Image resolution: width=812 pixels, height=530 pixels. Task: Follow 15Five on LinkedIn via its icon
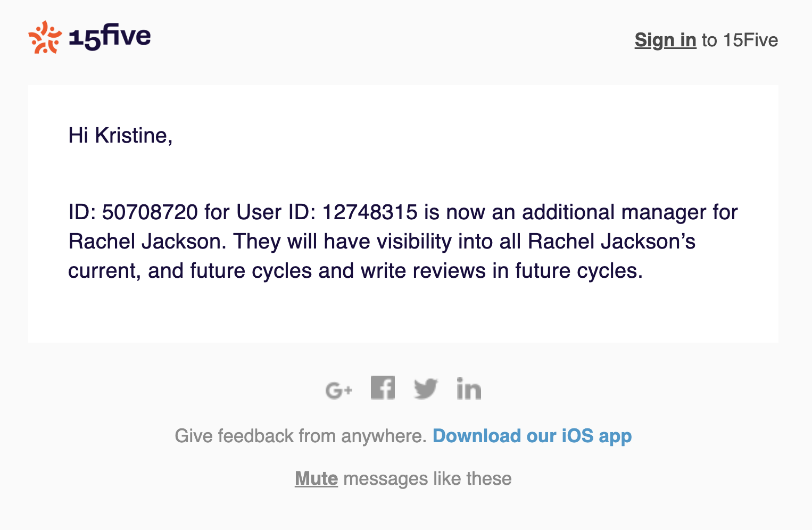[469, 388]
